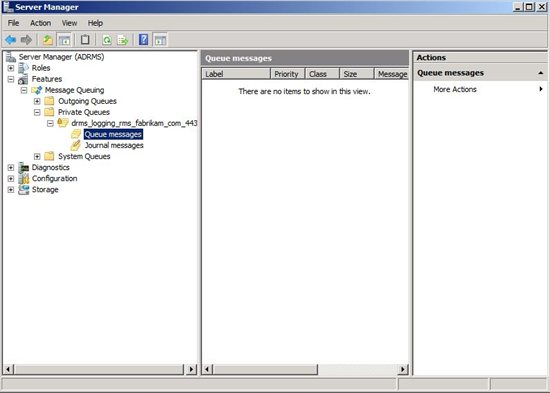Image resolution: width=550 pixels, height=393 pixels.
Task: Collapse the Features tree node
Action: (x=11, y=79)
